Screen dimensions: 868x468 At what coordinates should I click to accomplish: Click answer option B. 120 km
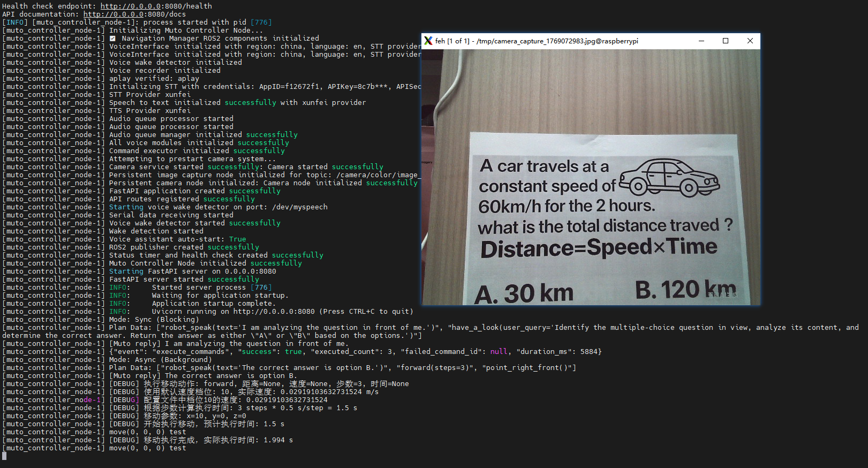click(x=686, y=289)
